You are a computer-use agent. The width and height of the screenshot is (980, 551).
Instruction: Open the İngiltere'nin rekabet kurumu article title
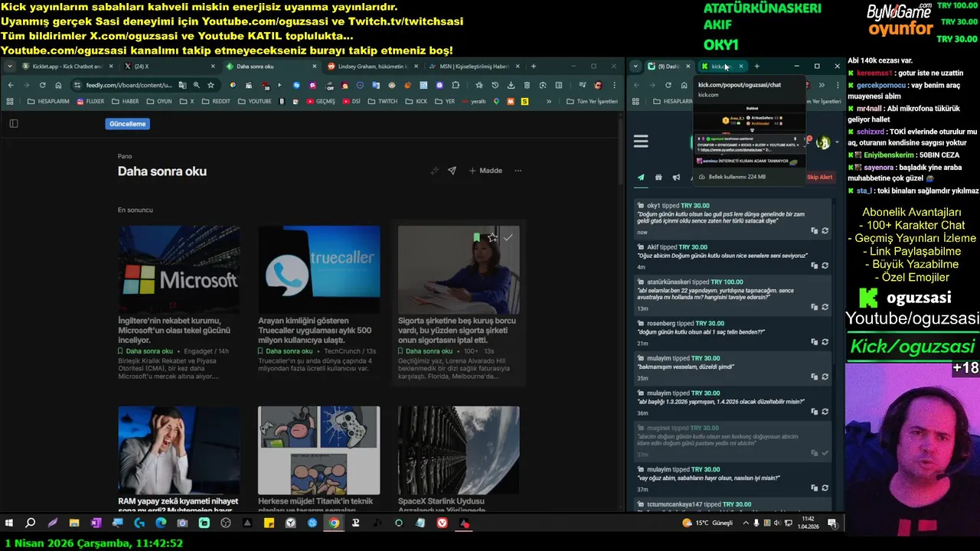coord(175,330)
